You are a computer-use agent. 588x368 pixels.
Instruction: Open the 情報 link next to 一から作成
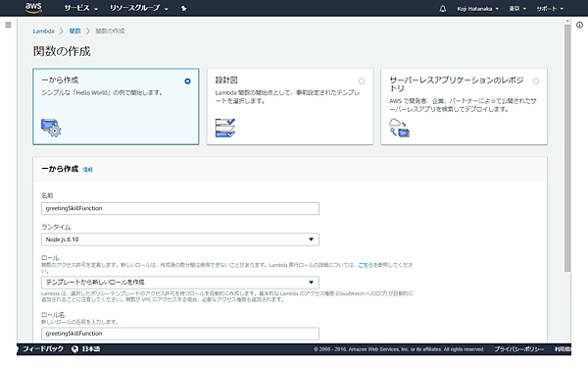pos(88,170)
